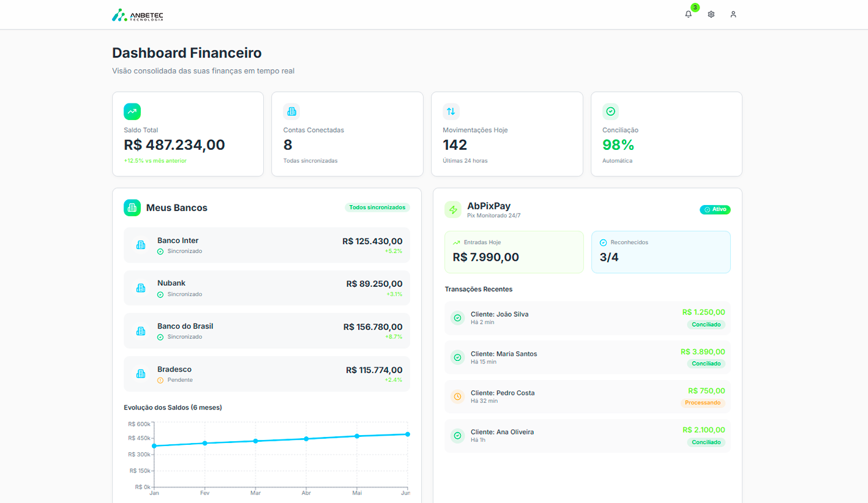Click the AbPixPay lightning bolt icon
This screenshot has height=503, width=868.
pos(453,210)
